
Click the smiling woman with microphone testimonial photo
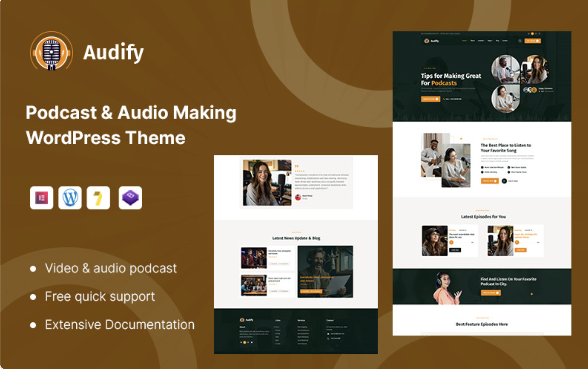pyautogui.click(x=267, y=183)
